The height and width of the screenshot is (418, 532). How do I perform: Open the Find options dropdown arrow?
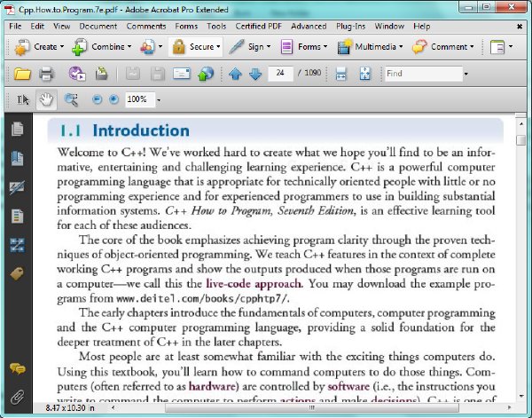point(466,74)
